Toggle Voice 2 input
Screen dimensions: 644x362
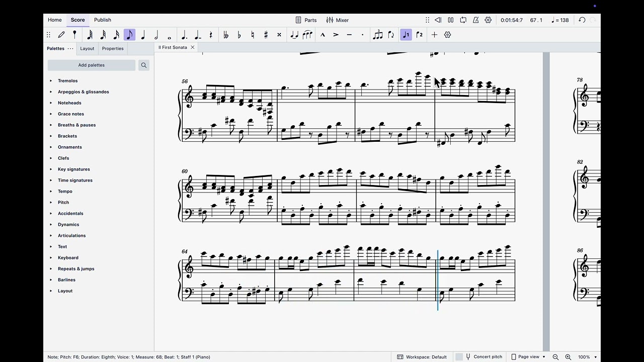point(419,35)
